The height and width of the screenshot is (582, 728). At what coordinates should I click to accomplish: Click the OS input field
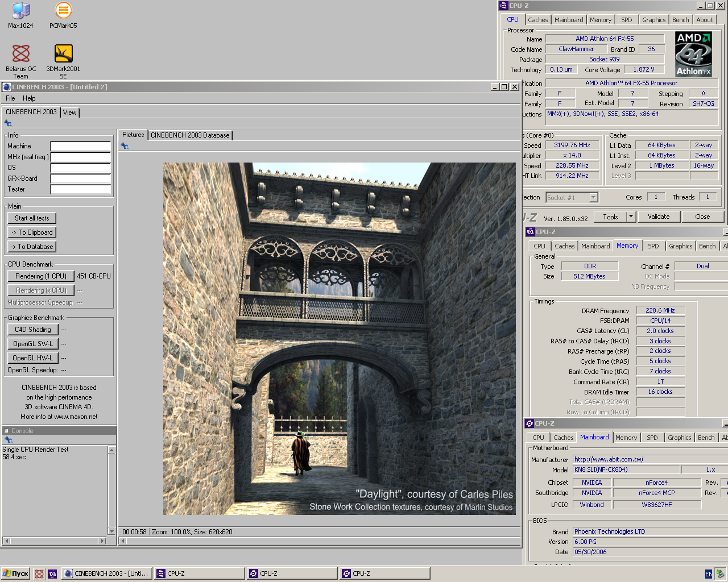(x=80, y=168)
